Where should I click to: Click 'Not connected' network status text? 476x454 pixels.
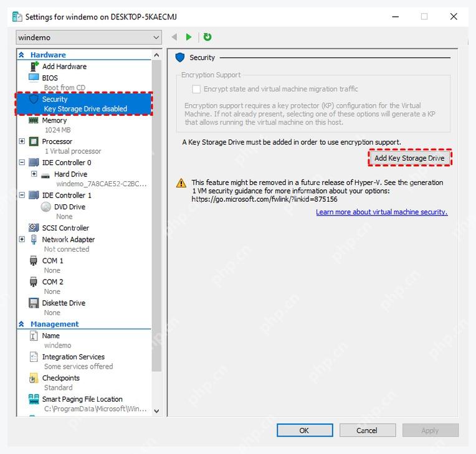[x=67, y=249]
